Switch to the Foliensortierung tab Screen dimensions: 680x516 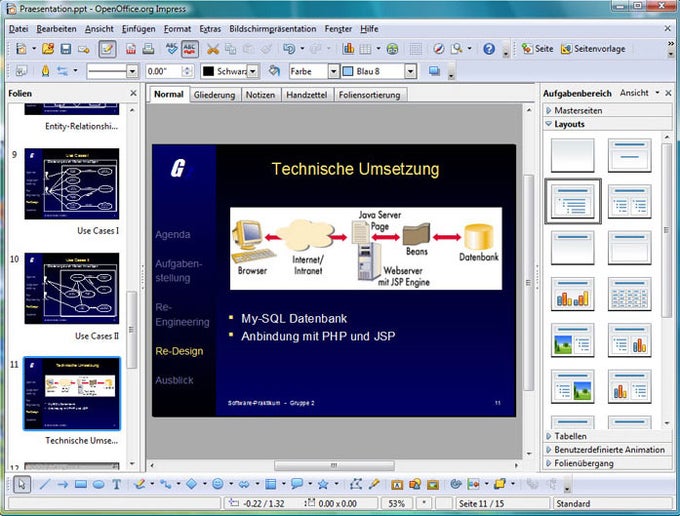point(369,95)
